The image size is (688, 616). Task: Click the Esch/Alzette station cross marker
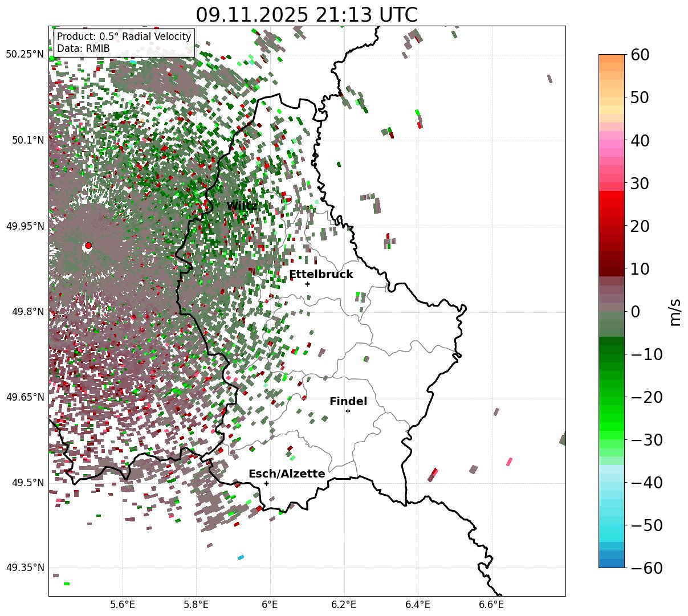click(x=266, y=483)
